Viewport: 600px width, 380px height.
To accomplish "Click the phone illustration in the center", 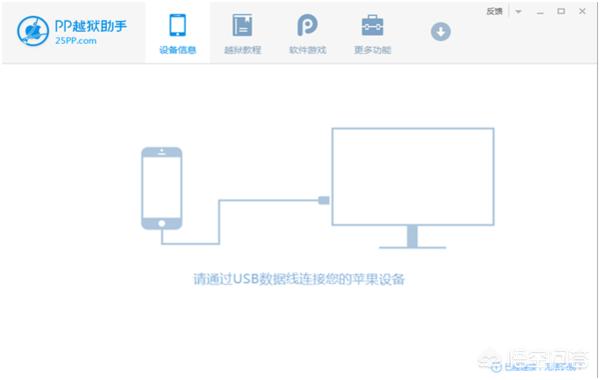I will pyautogui.click(x=162, y=188).
